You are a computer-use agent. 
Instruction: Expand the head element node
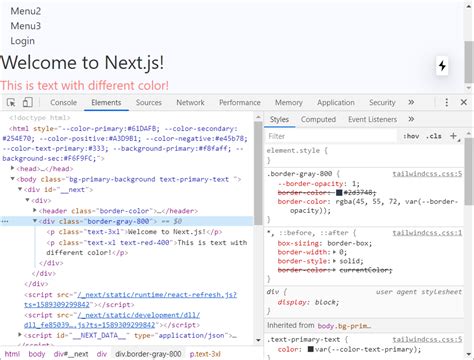point(13,168)
